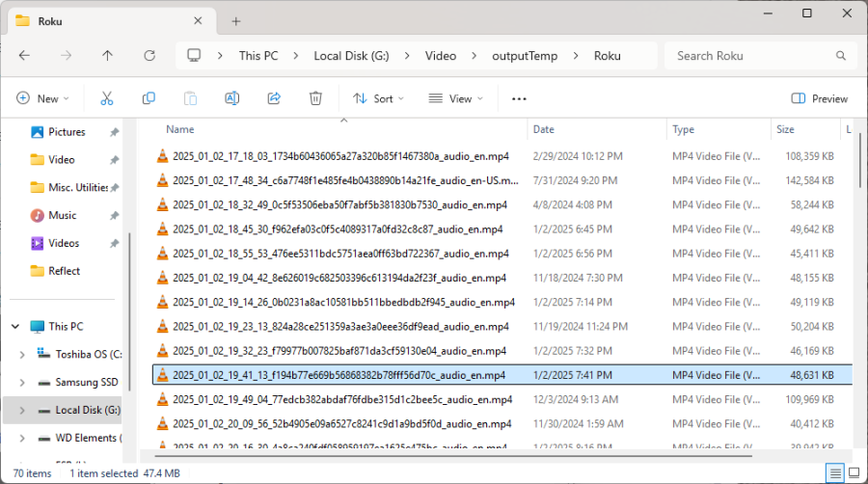Expand the New item dropdown

coord(43,98)
